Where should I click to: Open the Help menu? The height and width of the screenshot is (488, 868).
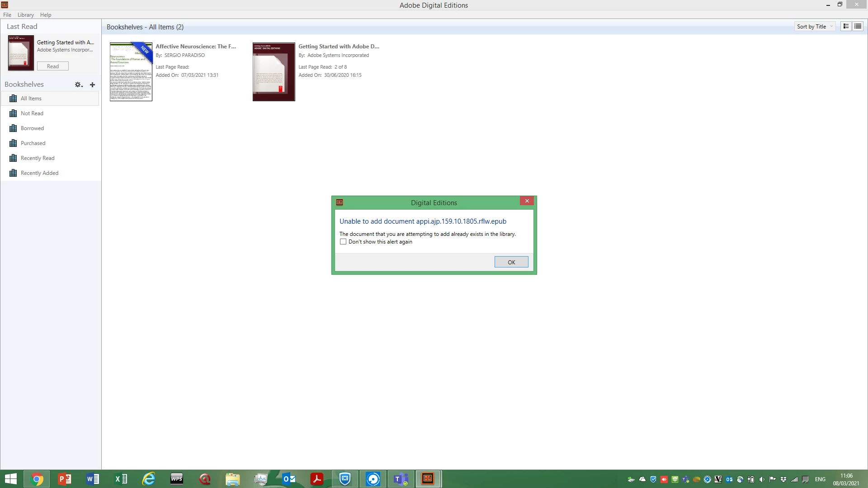(x=46, y=15)
